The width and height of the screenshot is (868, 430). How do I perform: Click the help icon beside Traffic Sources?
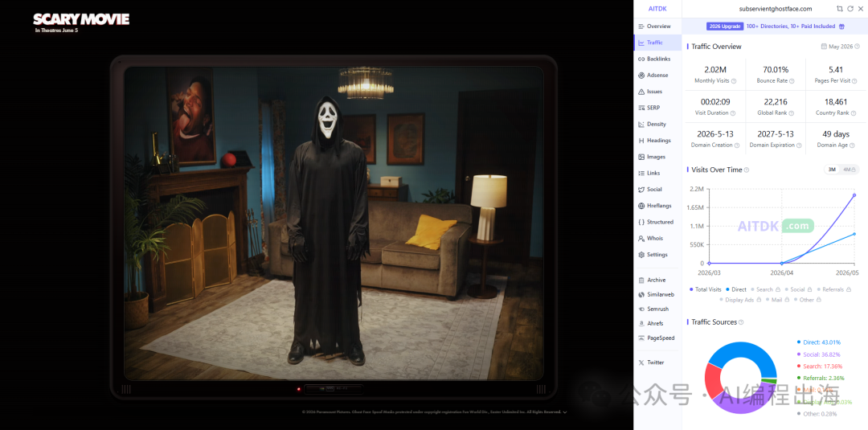tap(741, 322)
